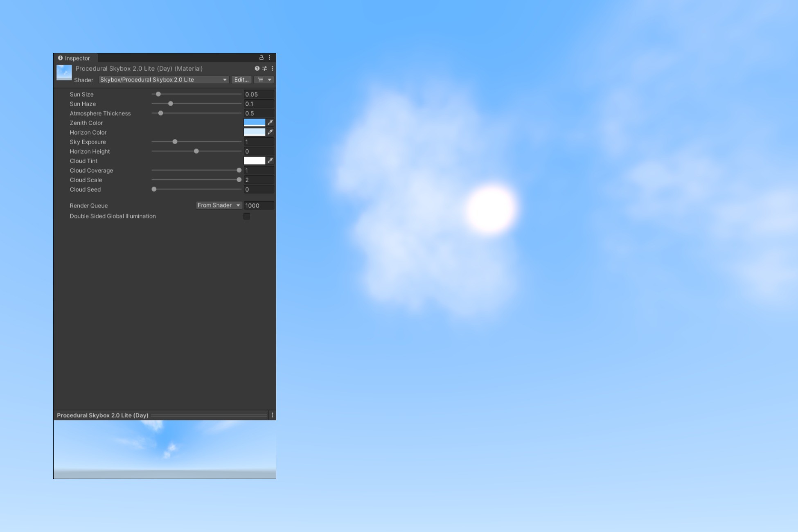
Task: Pick Horizon Color with the eyedropper
Action: pyautogui.click(x=270, y=132)
